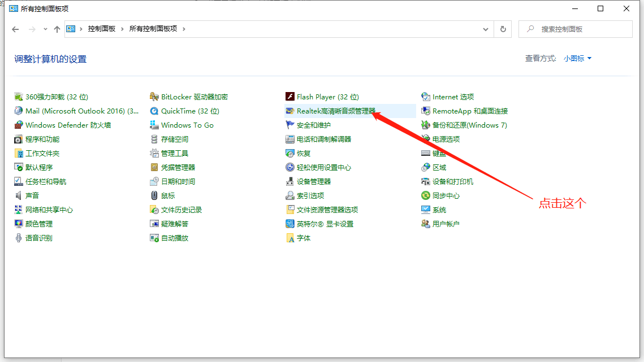Image resolution: width=644 pixels, height=362 pixels.
Task: Open the 鼠标 mouse icon
Action: (154, 195)
